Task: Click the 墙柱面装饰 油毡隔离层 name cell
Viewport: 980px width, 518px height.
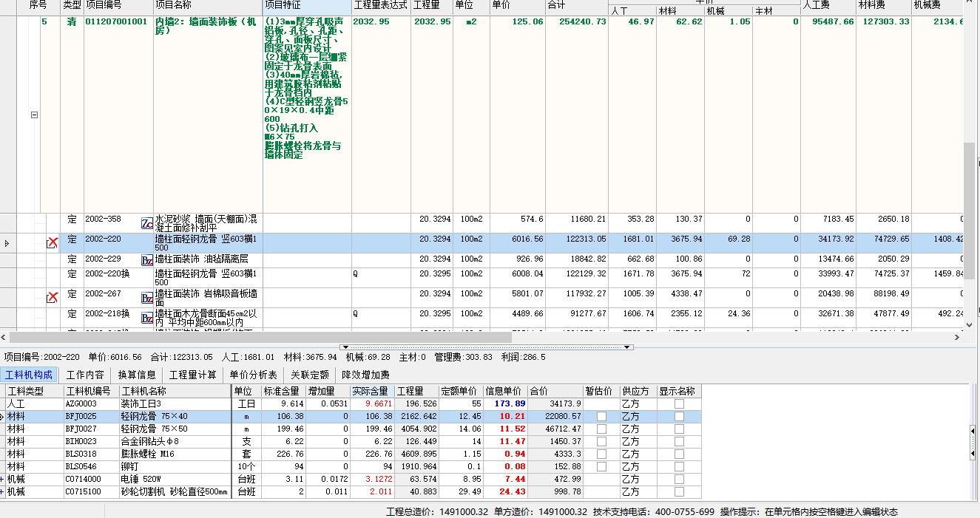Action: (x=208, y=259)
